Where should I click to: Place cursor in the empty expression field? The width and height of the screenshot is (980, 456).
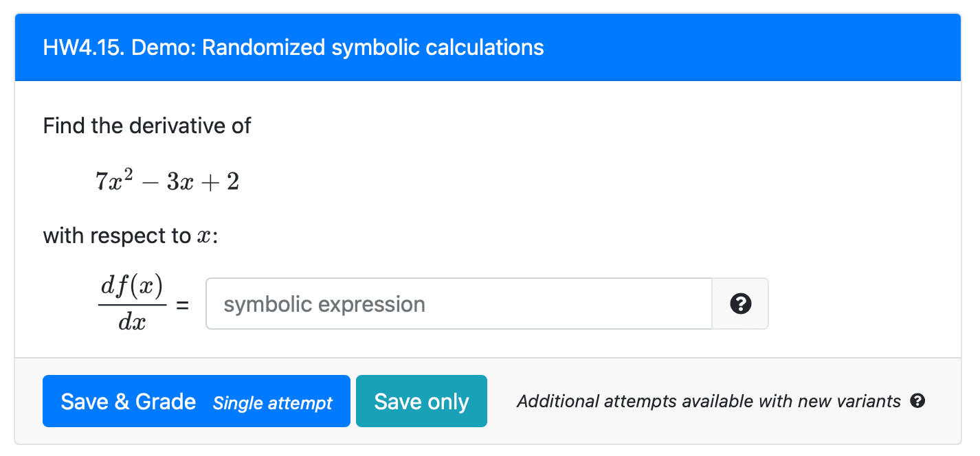[457, 304]
